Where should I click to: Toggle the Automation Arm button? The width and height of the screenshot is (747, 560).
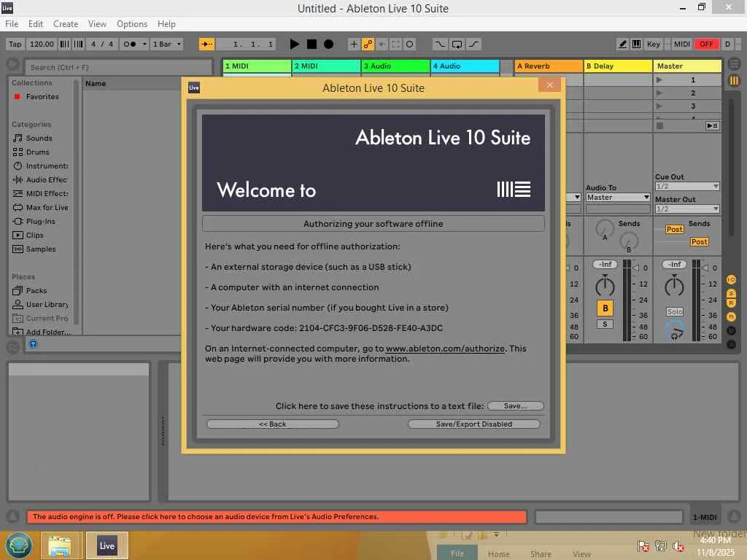coord(368,44)
